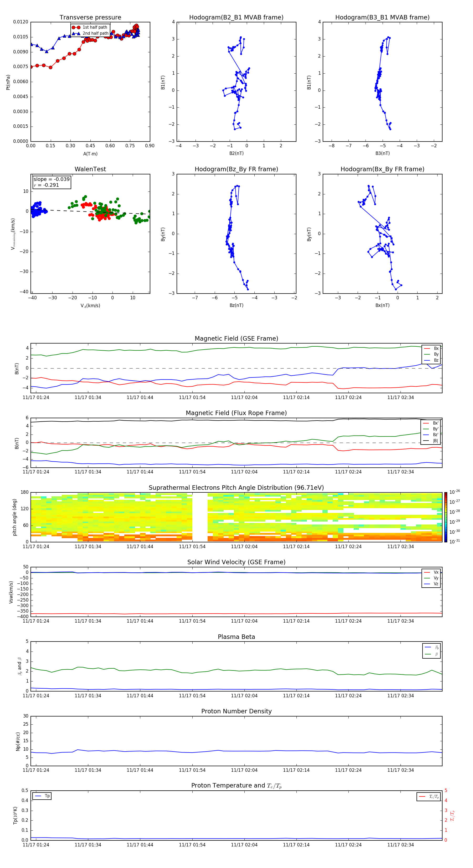This screenshot has width=473, height=868.
Task: Click the "slope = -0.039" annotation
Action: click(x=52, y=179)
